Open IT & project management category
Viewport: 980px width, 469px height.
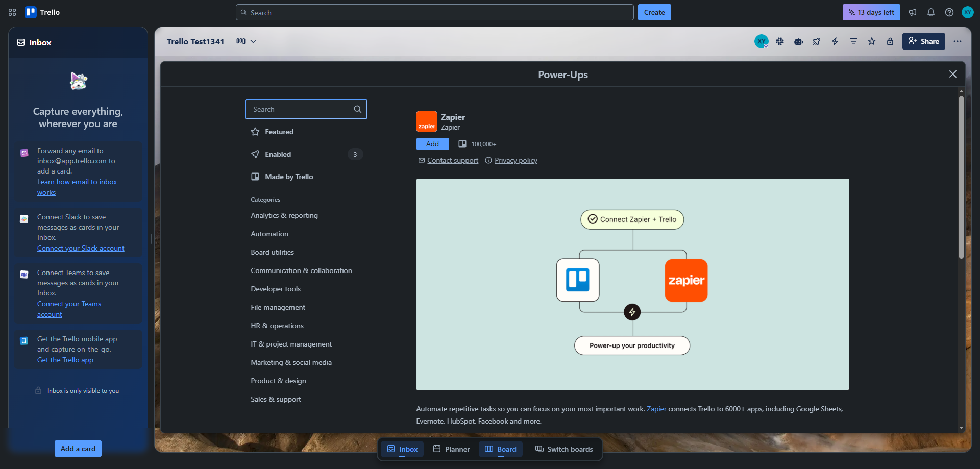click(x=291, y=344)
